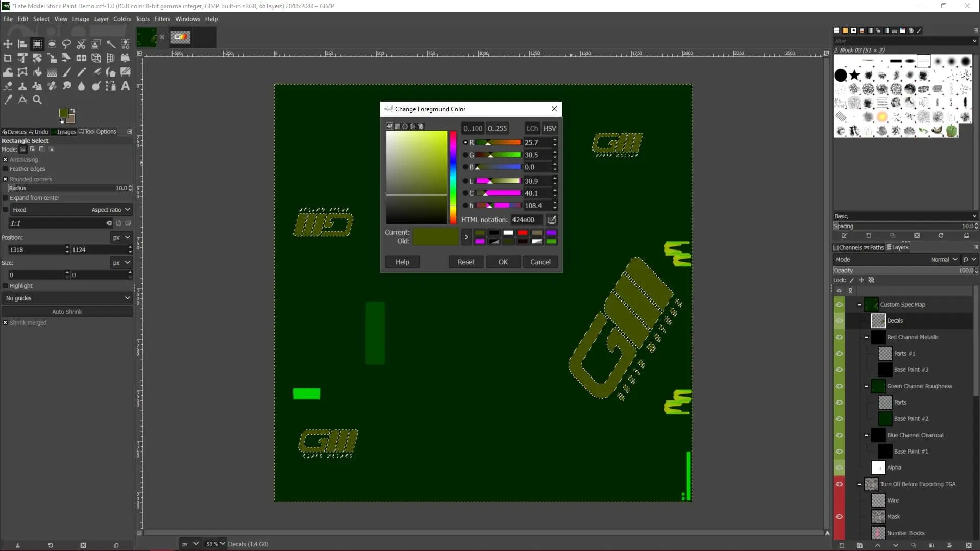
Task: Select the Color Picker eyedropper tool
Action: point(8,99)
